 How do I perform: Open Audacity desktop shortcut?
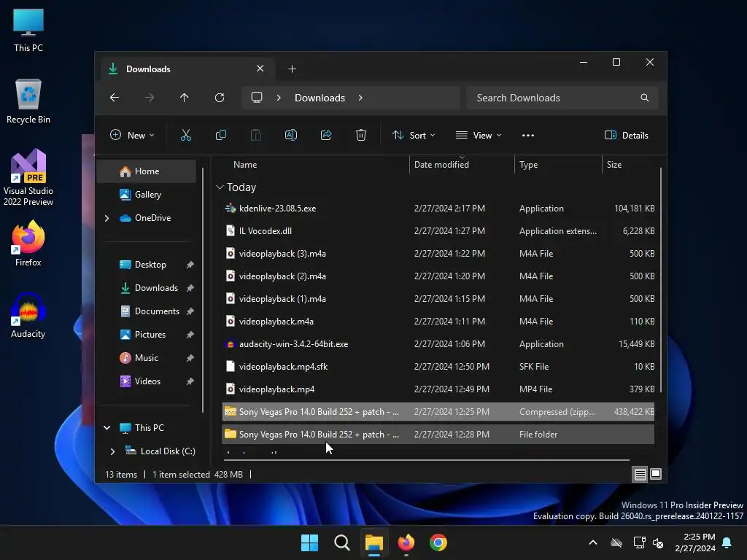click(28, 315)
